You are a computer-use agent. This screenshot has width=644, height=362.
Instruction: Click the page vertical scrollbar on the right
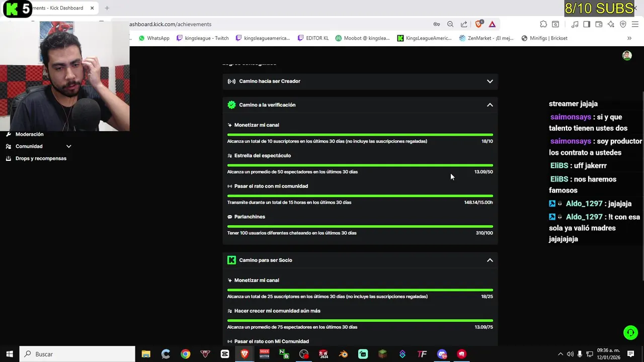[x=642, y=187]
